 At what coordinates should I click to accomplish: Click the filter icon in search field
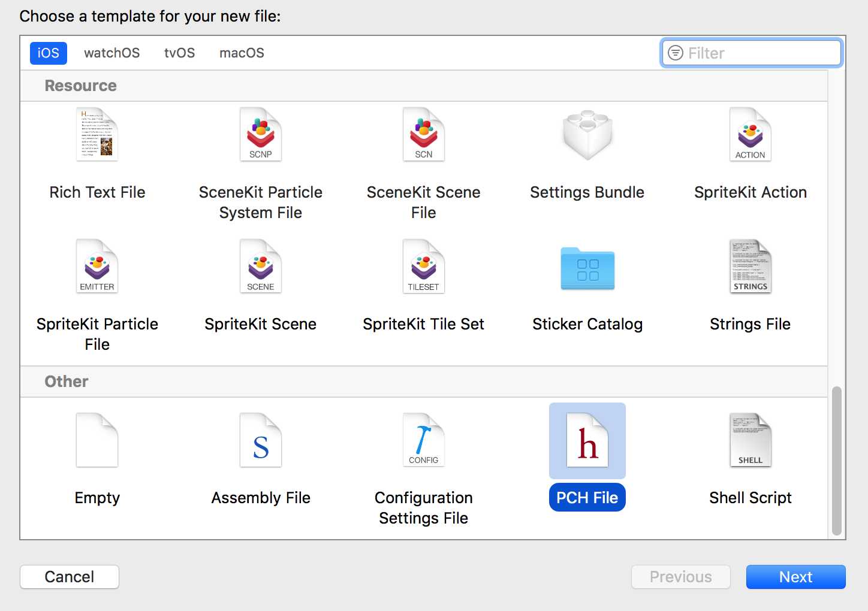tap(676, 53)
